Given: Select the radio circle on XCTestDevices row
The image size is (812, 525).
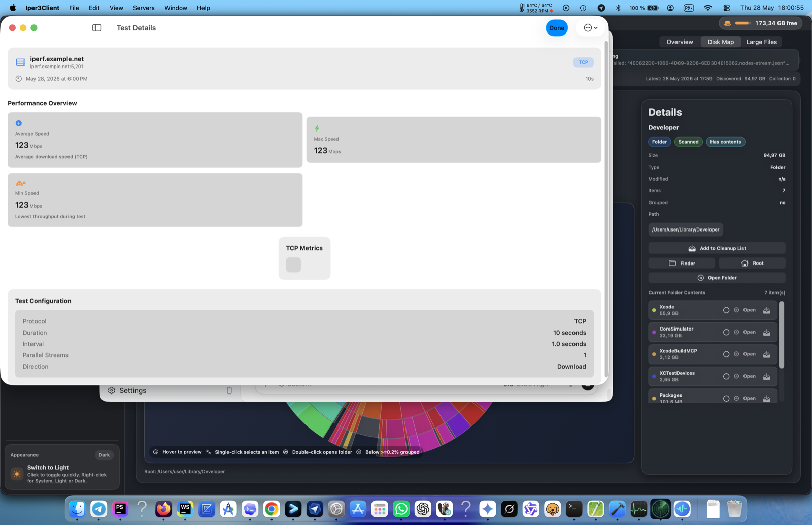Looking at the screenshot, I should (x=726, y=376).
